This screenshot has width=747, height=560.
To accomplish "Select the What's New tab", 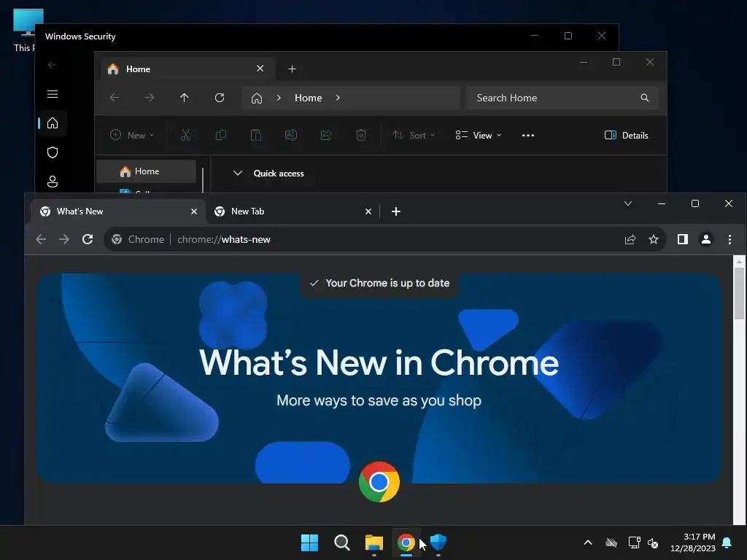I will pyautogui.click(x=118, y=211).
